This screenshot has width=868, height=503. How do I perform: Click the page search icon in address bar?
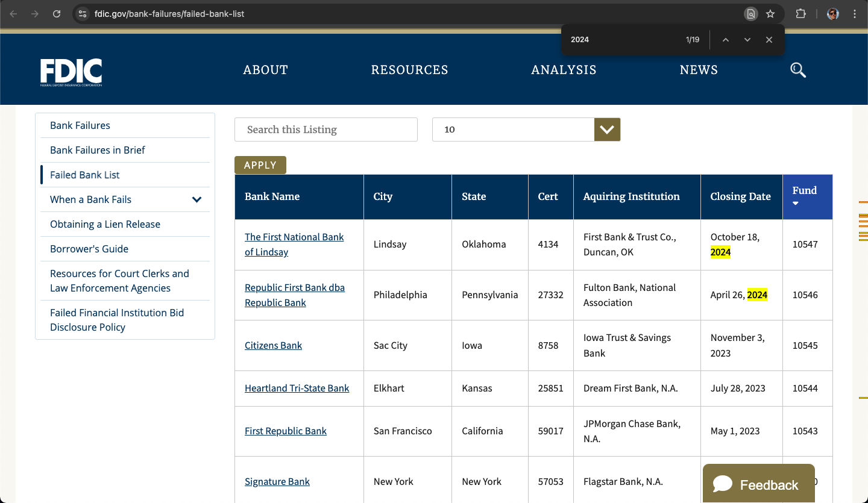tap(750, 14)
